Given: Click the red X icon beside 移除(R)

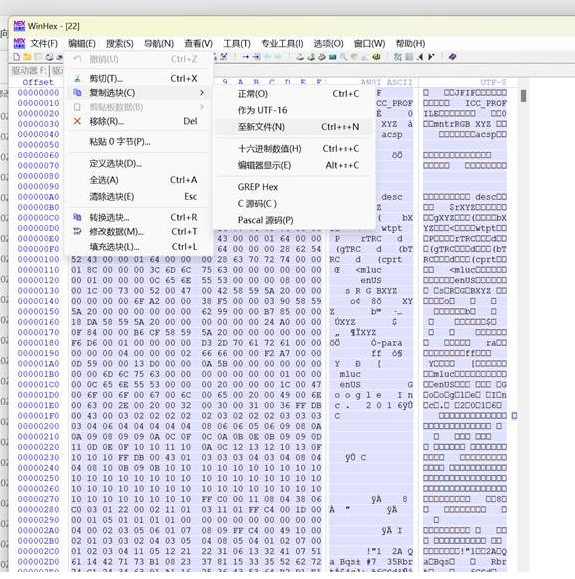Looking at the screenshot, I should pos(77,121).
